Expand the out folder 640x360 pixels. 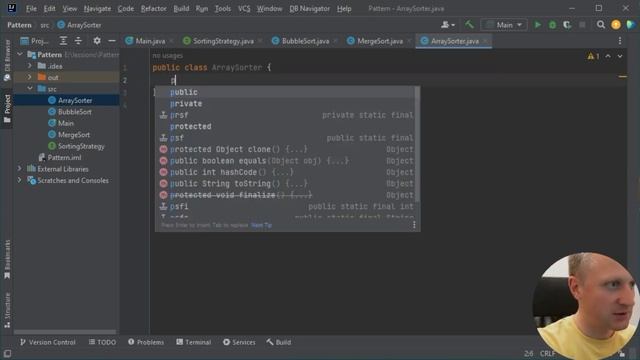(30, 77)
